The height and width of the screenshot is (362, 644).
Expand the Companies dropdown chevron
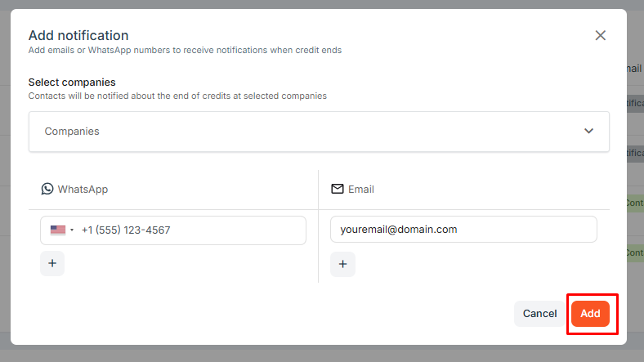[588, 131]
